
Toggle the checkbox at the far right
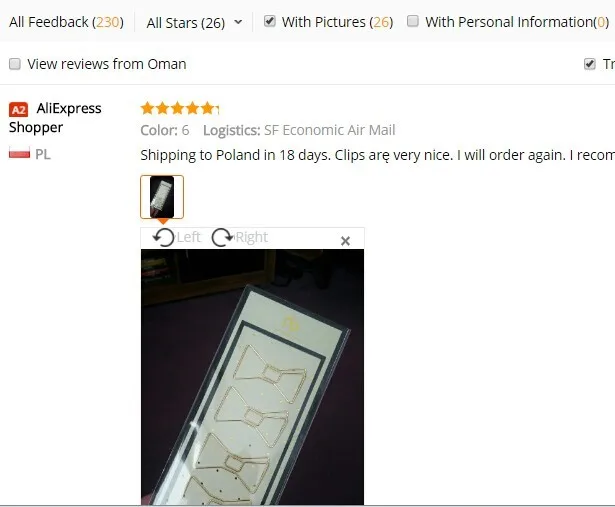pos(590,64)
